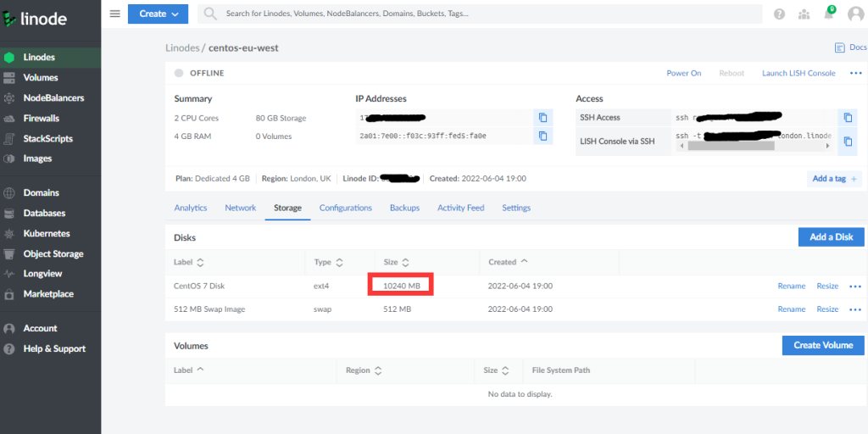This screenshot has width=868, height=434.
Task: Open the Linode actions ellipsis menu
Action: tap(856, 73)
